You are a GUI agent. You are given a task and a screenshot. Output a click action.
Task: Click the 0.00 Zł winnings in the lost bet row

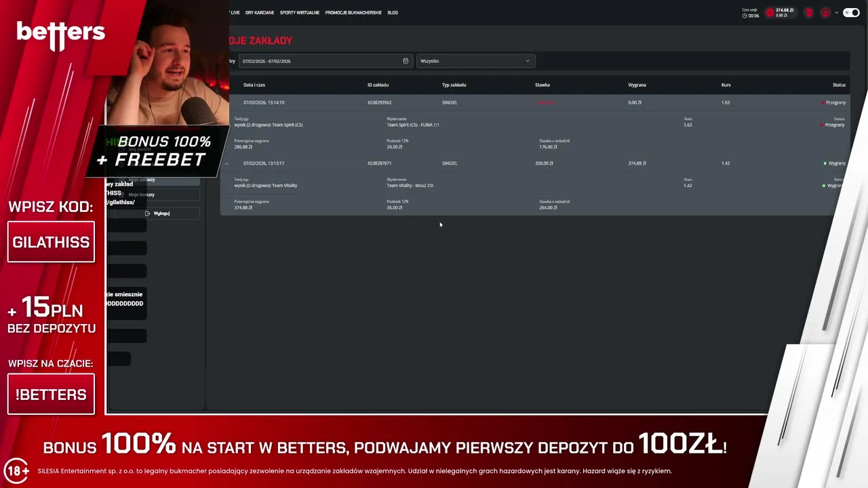(x=635, y=103)
